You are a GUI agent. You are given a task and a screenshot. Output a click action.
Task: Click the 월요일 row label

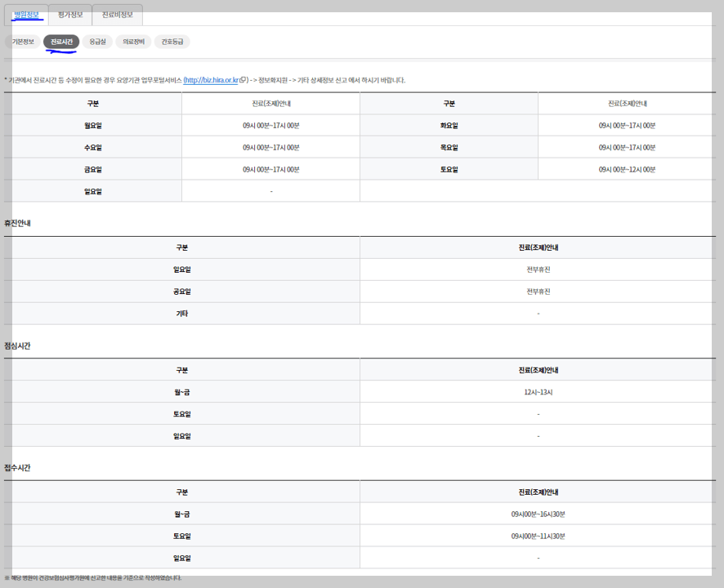[93, 126]
